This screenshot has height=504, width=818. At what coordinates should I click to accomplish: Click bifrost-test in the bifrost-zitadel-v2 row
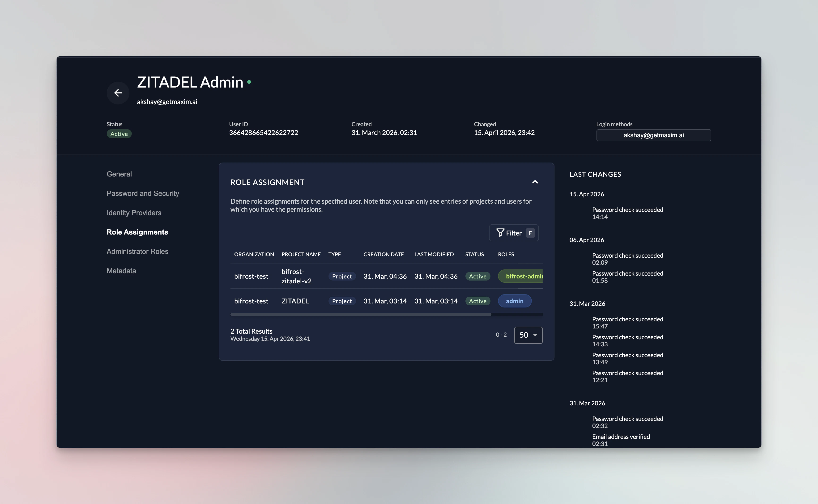(x=251, y=276)
